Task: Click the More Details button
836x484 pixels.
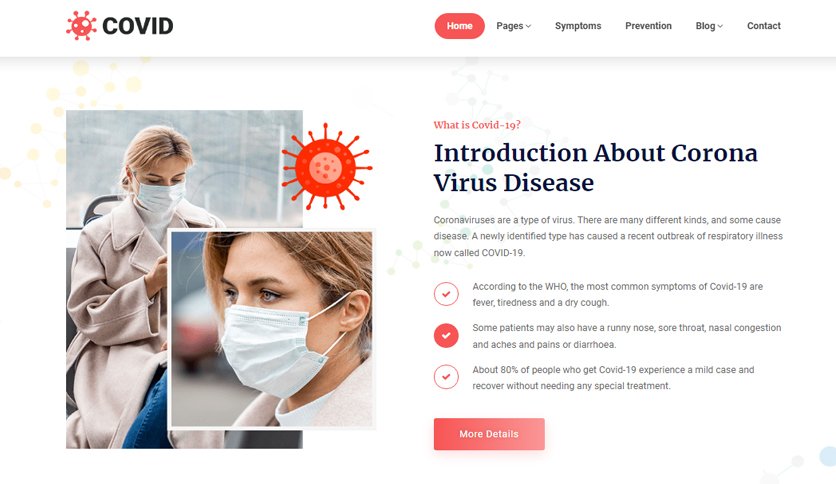Action: (489, 434)
